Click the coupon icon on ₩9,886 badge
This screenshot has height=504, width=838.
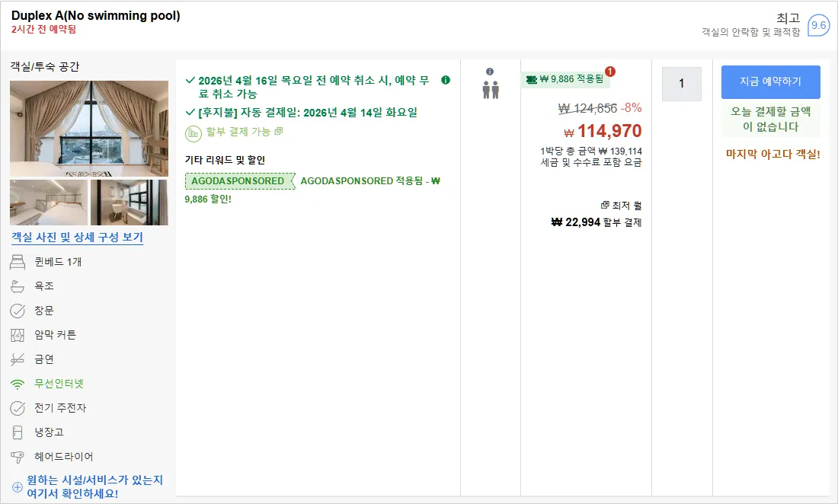[x=531, y=79]
